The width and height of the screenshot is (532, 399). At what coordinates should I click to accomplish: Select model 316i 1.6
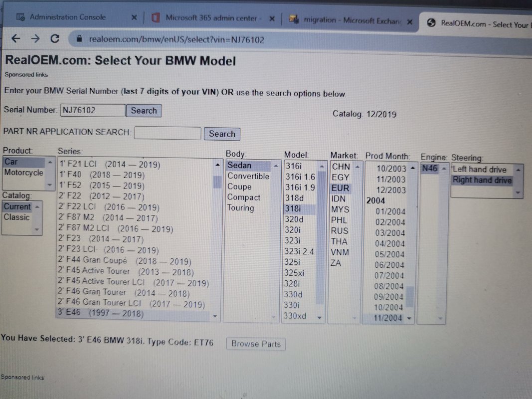pyautogui.click(x=300, y=177)
